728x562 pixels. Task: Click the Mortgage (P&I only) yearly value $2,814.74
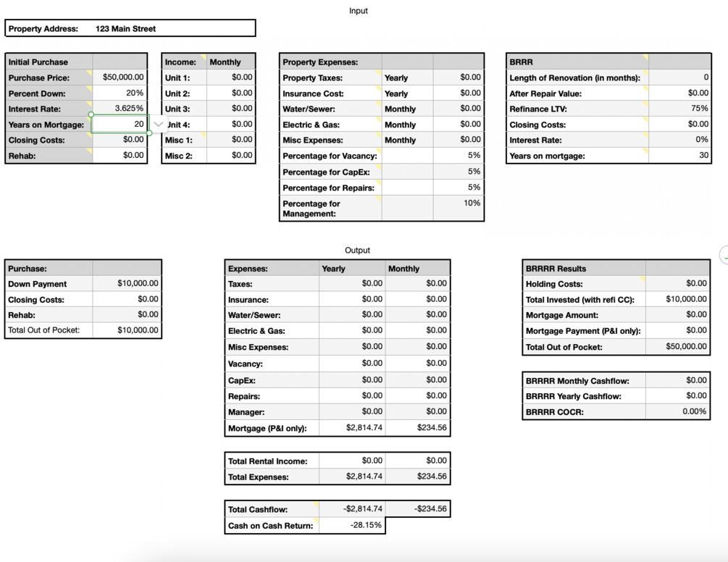tap(352, 428)
